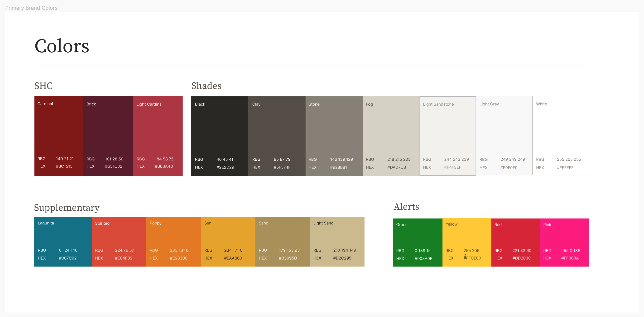Click the RGB value 0 124 146
Screen dimensions: 644x317
(68, 250)
